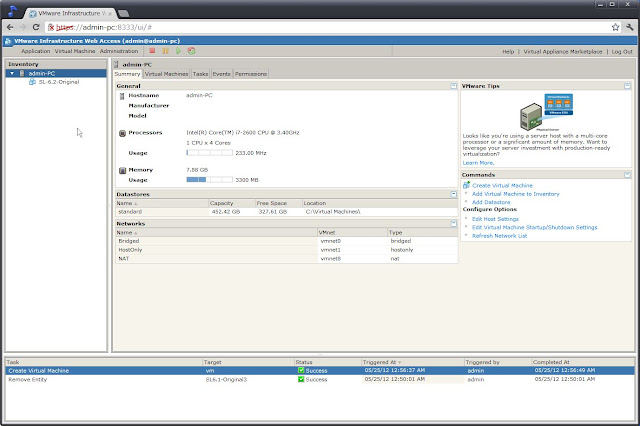Click the memory Usage progress bar
The image size is (640, 426).
(209, 180)
